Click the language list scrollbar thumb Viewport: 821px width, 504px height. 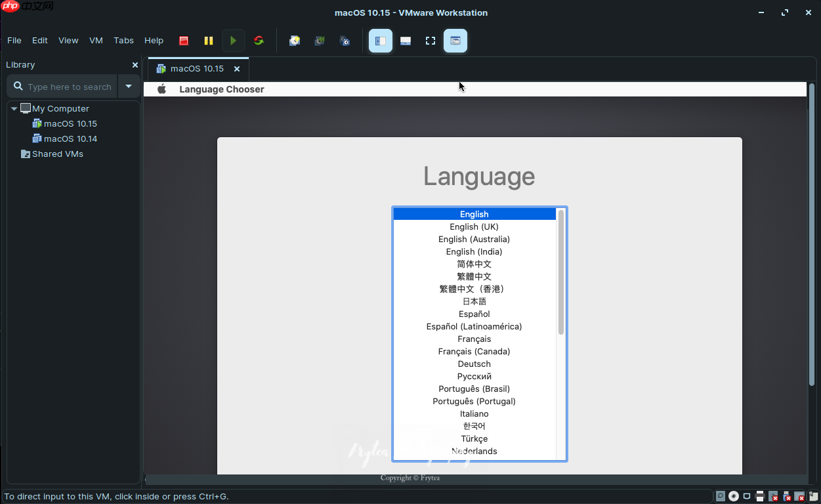(x=561, y=272)
